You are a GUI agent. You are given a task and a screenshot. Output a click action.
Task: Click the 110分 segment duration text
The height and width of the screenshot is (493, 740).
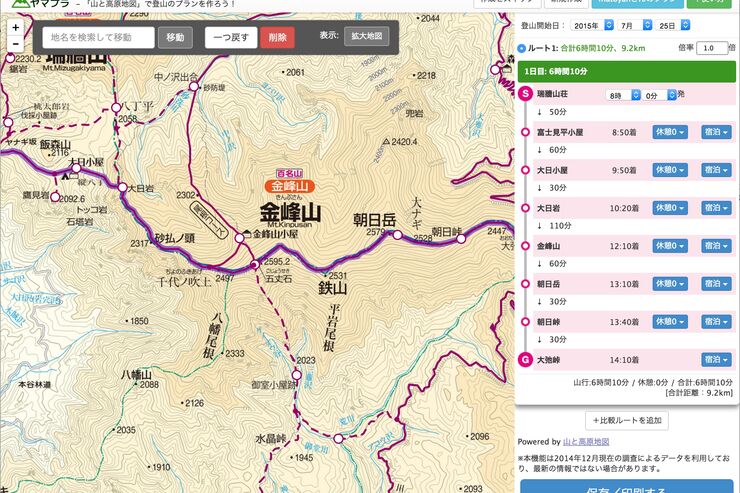click(x=560, y=226)
